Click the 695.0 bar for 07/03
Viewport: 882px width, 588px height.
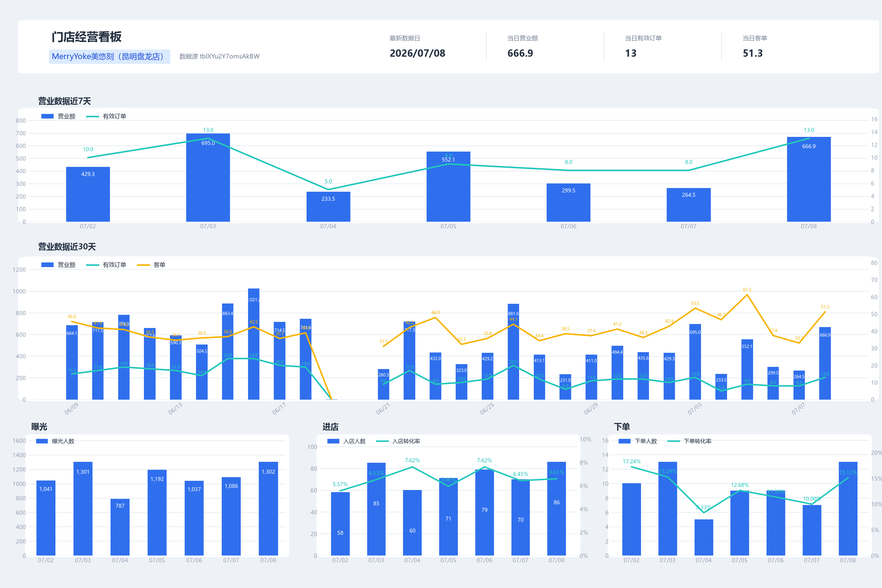pyautogui.click(x=208, y=177)
